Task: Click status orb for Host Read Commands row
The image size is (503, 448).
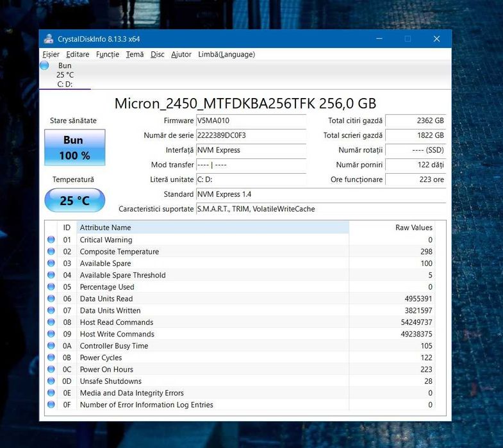Action: [x=51, y=322]
